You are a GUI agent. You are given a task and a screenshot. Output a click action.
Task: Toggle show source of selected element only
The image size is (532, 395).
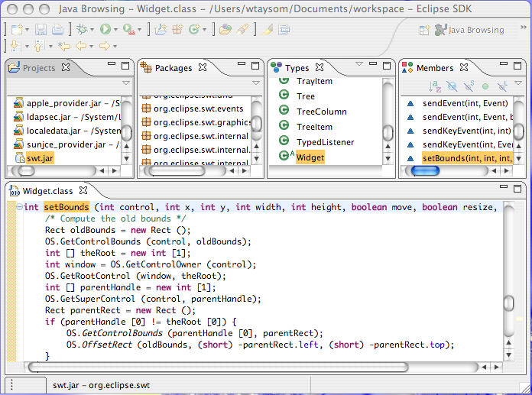(284, 30)
